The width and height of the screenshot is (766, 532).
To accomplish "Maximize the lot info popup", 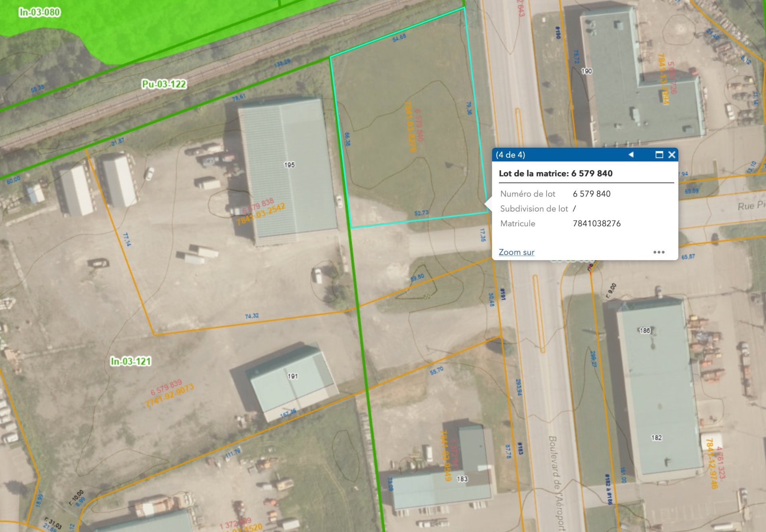I will point(659,154).
